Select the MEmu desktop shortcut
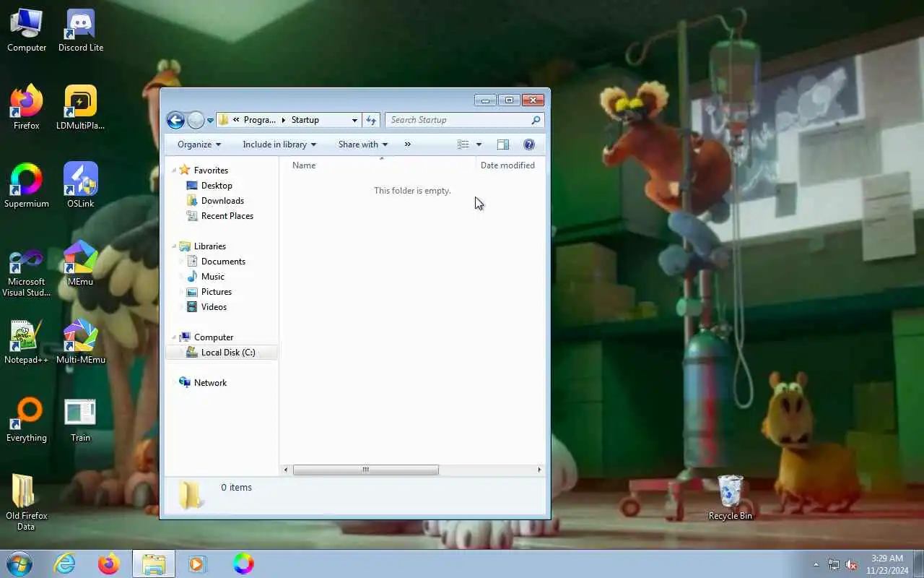Screen dimensions: 924x578 (x=81, y=264)
